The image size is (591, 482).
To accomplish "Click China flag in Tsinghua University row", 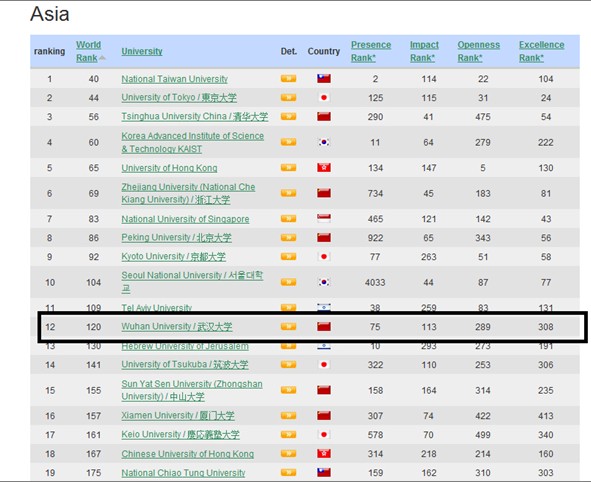I will pos(324,116).
